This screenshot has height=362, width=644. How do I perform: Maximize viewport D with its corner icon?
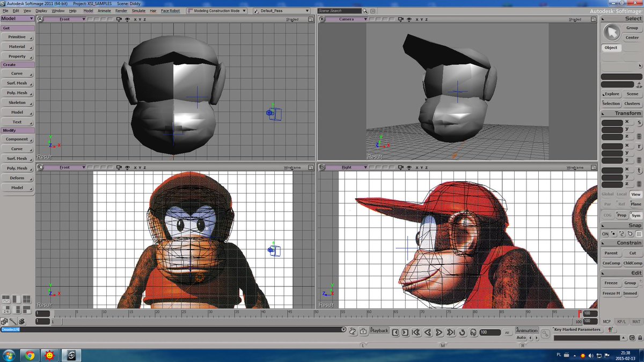[593, 167]
